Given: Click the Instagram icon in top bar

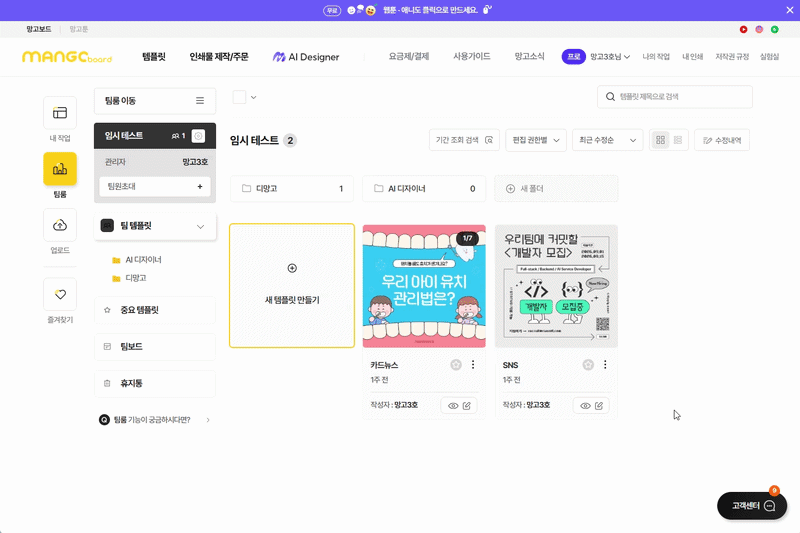Looking at the screenshot, I should coord(759,30).
